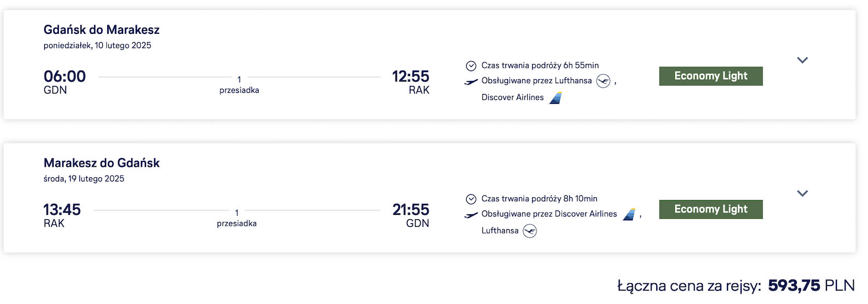The width and height of the screenshot is (868, 304).
Task: Click the total price 593,75 PLN
Action: (812, 285)
